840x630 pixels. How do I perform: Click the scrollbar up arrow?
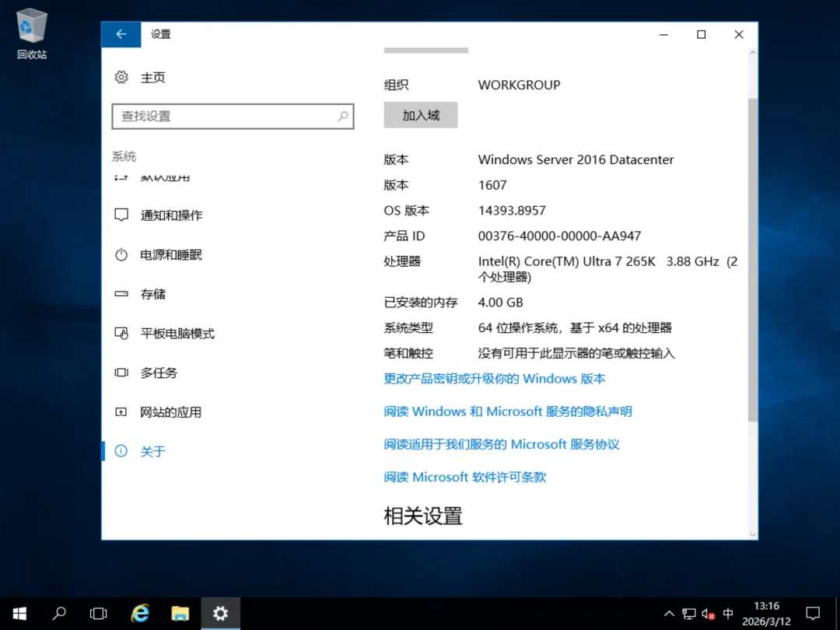pos(753,53)
